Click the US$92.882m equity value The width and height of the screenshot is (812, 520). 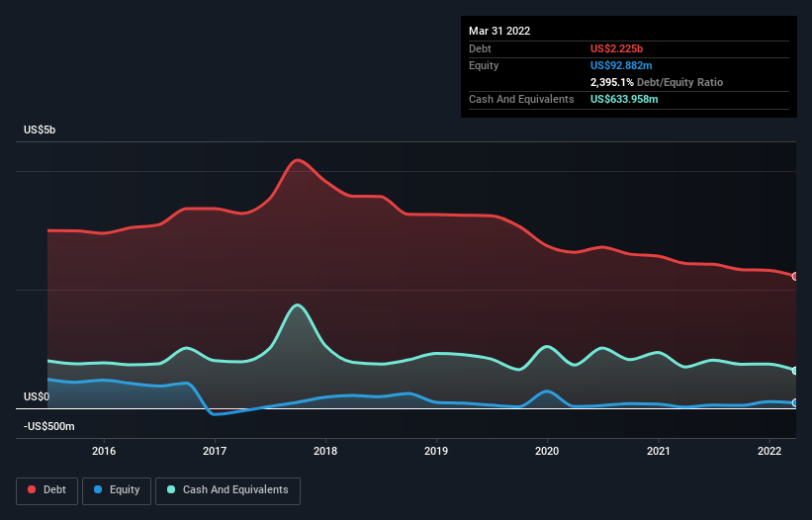(621, 65)
